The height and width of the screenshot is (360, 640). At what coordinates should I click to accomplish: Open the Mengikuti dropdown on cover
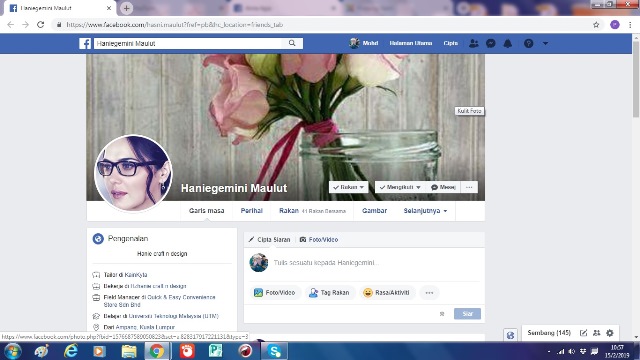click(400, 187)
